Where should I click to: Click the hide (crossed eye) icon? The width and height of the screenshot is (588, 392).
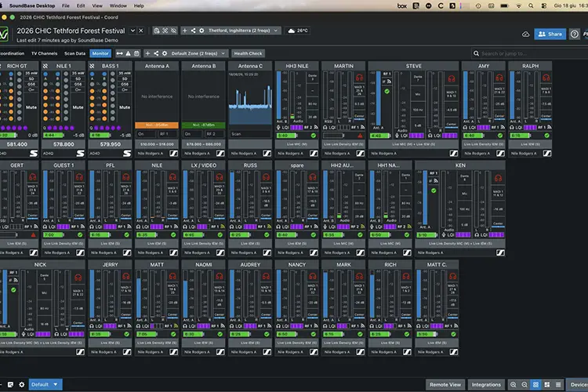[173, 31]
